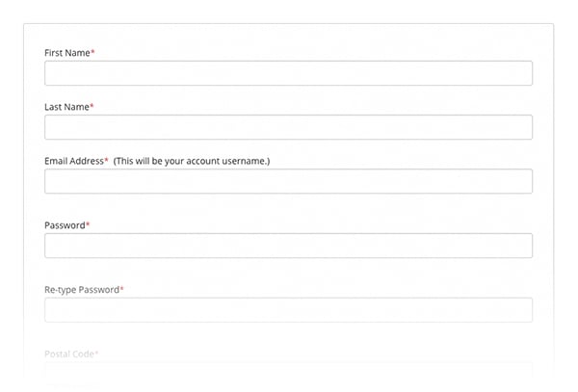
Task: Select the Email Address input field
Action: 288,181
